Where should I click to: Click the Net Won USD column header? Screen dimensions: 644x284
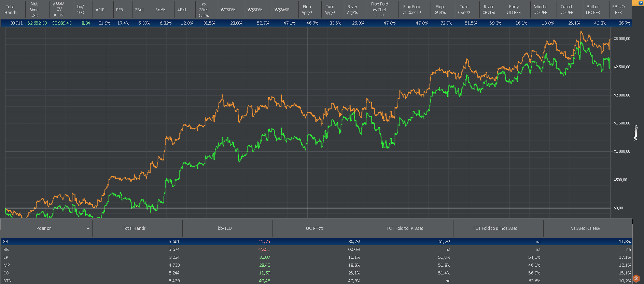[34, 10]
